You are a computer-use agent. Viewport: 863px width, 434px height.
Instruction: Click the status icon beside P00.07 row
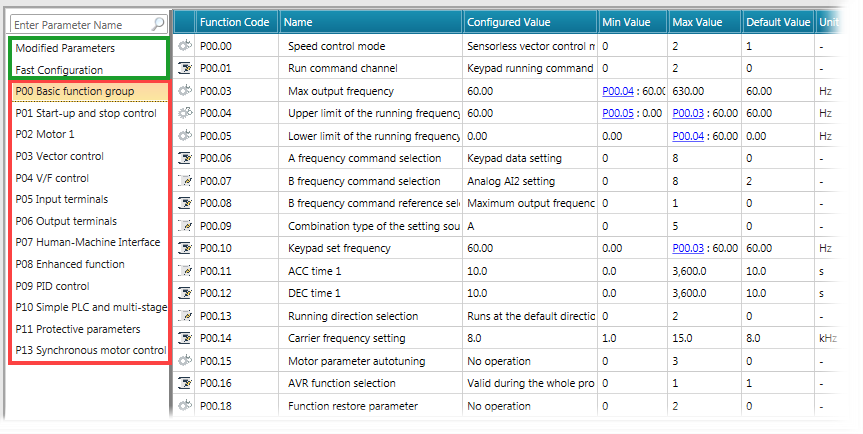[x=185, y=181]
